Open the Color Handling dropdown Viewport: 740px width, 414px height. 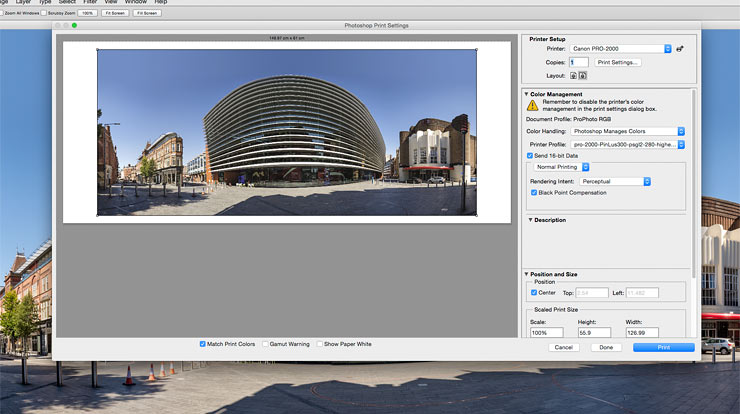628,131
